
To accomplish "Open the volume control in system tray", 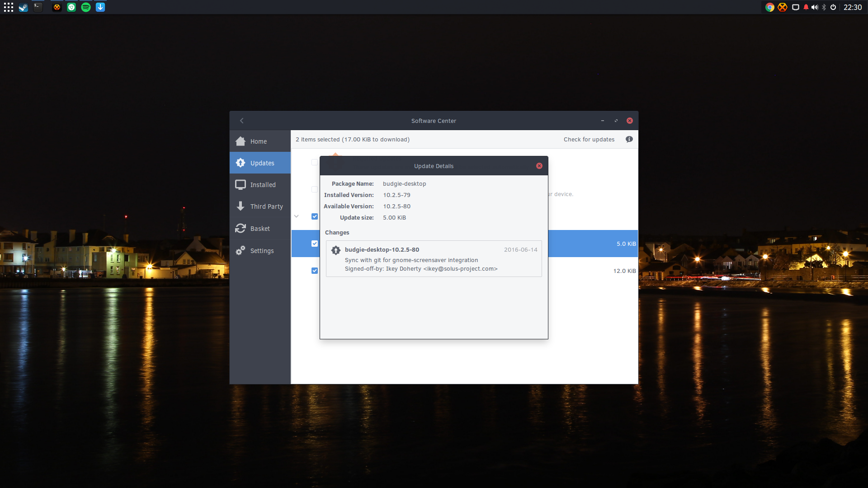I will pyautogui.click(x=815, y=7).
